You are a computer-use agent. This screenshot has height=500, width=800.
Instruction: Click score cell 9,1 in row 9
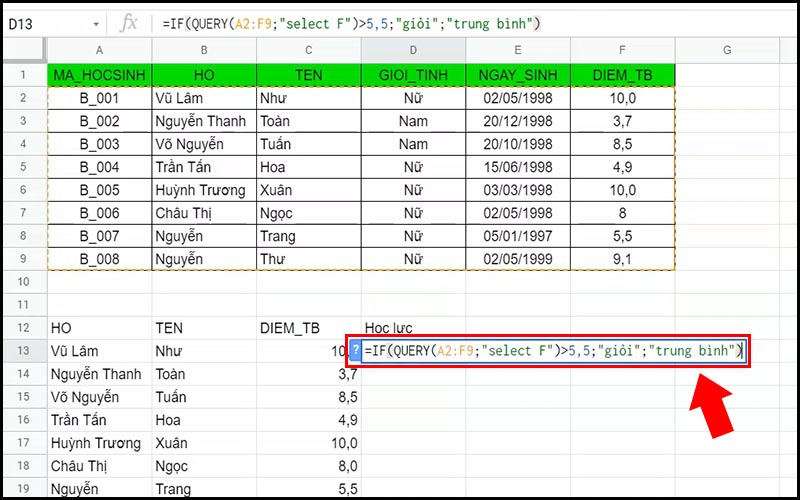point(622,259)
